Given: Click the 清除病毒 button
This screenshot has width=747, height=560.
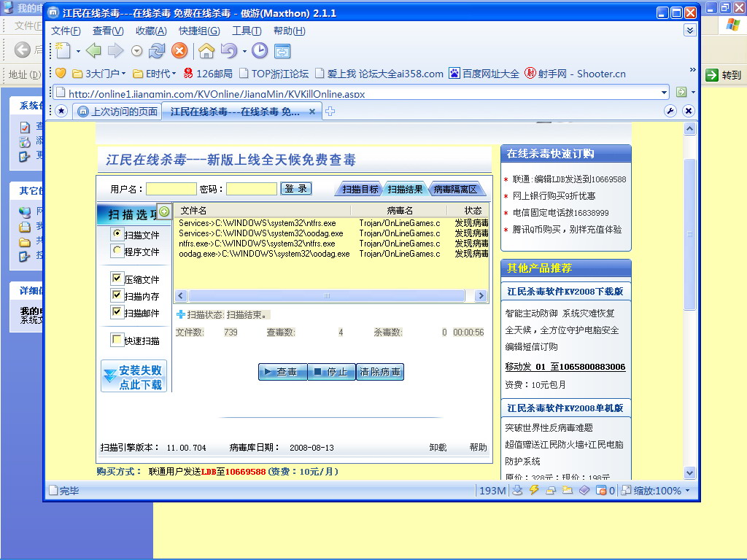Looking at the screenshot, I should coord(379,371).
